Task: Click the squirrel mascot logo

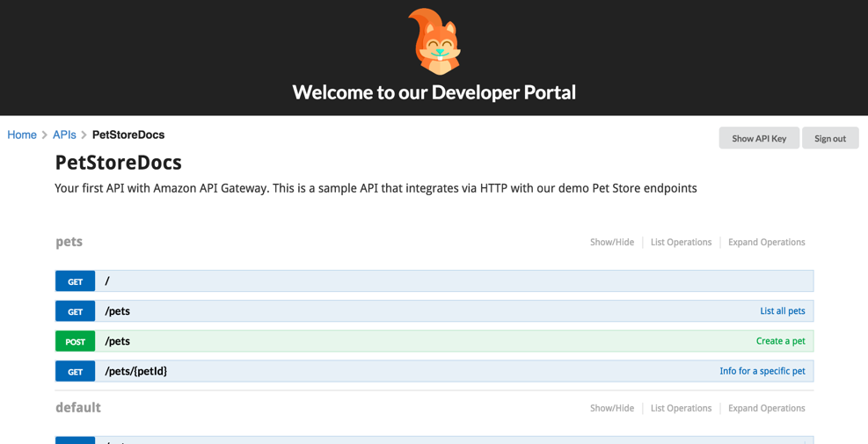Action: coord(434,41)
